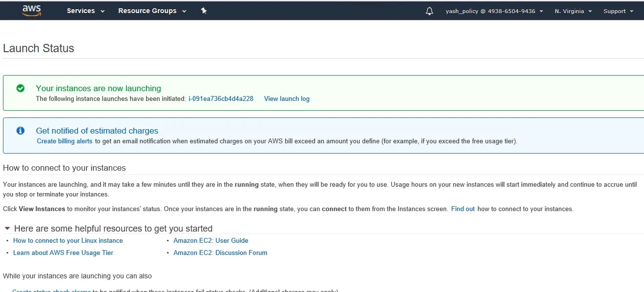Collapse the helpful resources section

click(7, 228)
